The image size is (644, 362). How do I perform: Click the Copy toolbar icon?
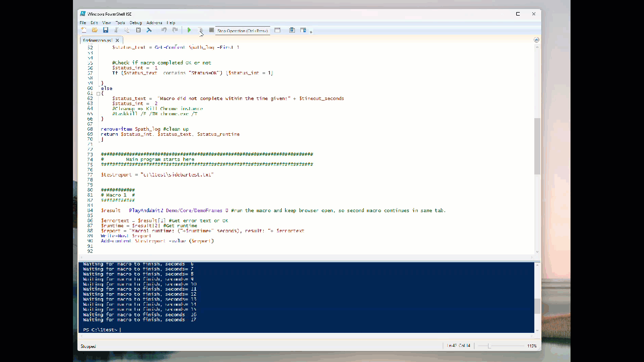pos(127,30)
